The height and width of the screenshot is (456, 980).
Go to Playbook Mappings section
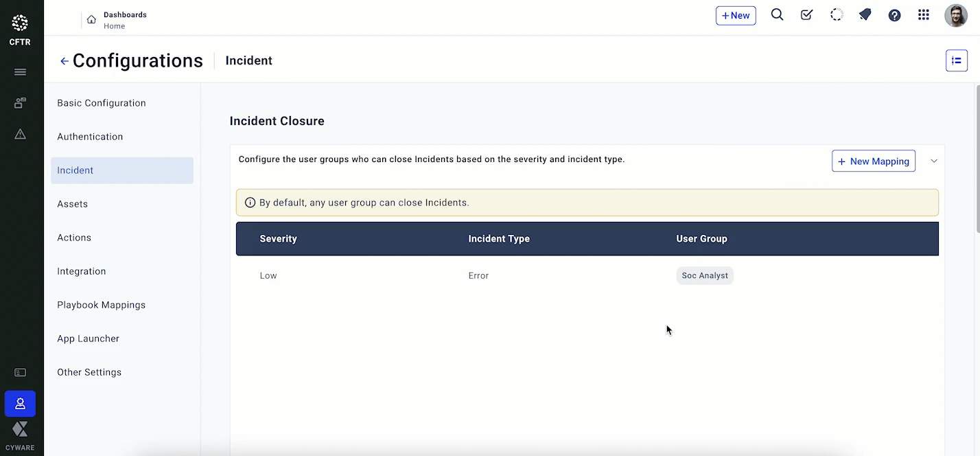pos(102,305)
